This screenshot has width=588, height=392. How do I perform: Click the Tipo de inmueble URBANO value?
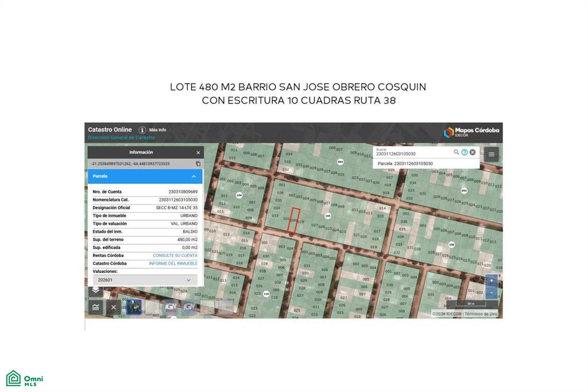click(x=189, y=216)
